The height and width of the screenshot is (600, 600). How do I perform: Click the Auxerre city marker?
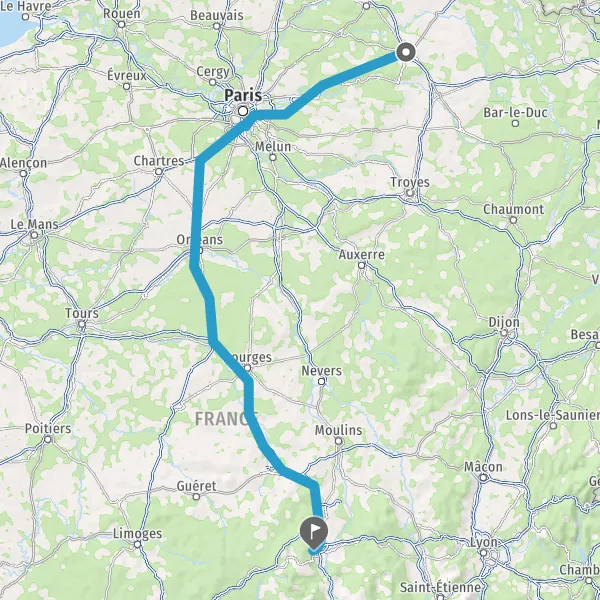click(x=362, y=265)
